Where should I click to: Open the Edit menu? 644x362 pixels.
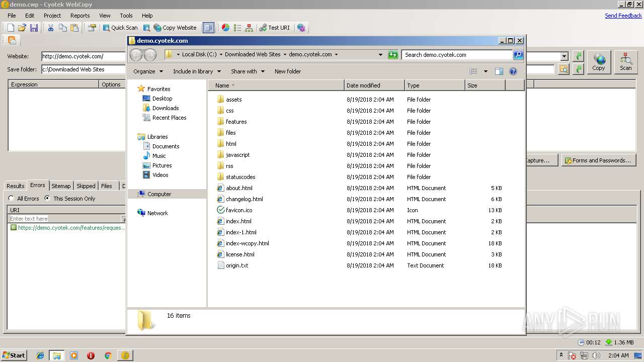30,16
